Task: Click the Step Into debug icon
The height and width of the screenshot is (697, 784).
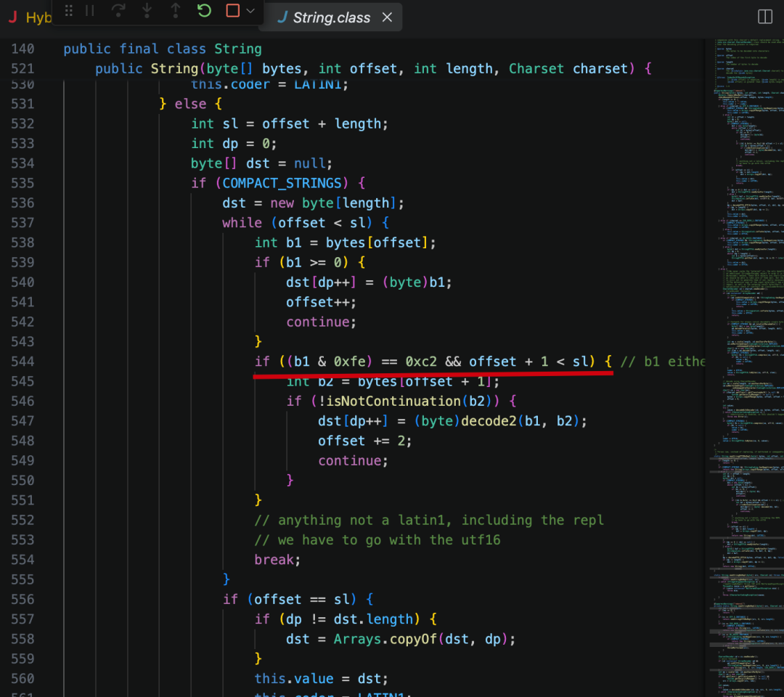Action: coord(147,10)
